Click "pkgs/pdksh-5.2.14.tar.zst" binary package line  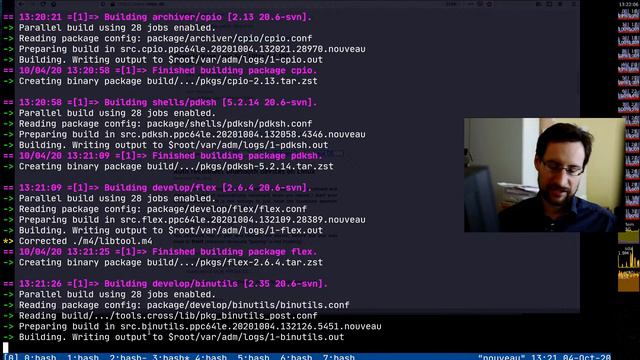pos(168,166)
